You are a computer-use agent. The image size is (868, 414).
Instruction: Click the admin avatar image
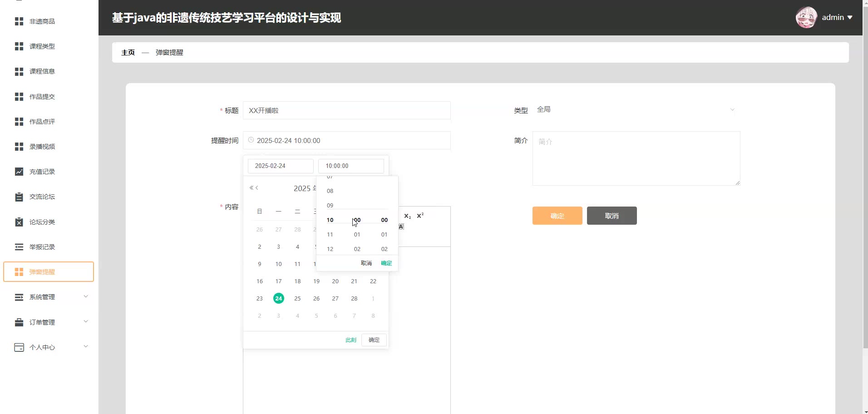(806, 18)
